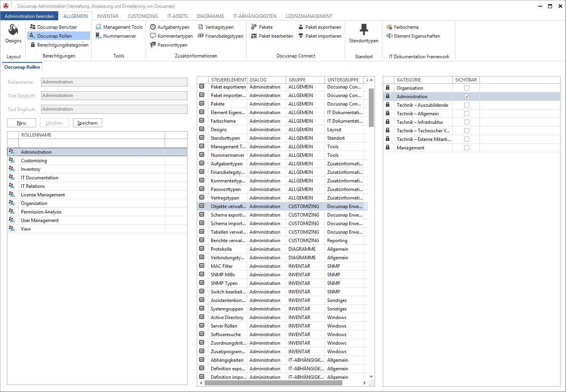Screen dimensions: 566x392
Task: Click role icon beside Customizing
Action: (x=12, y=160)
